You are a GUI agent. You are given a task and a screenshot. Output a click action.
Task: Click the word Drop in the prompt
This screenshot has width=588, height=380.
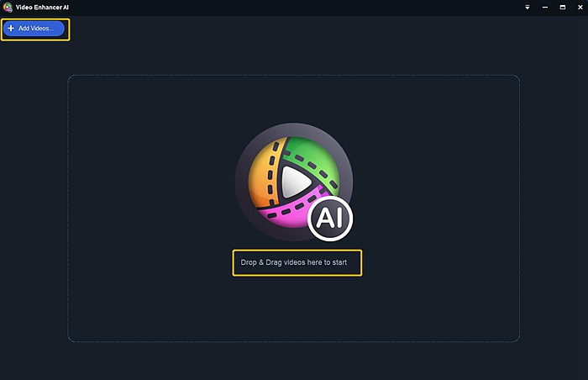coord(249,262)
